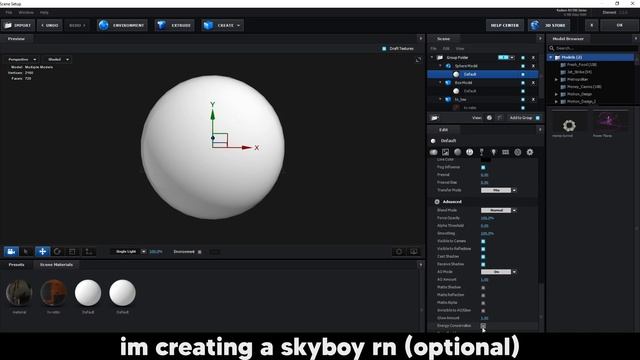Toggle visibility of Sphere Model
This screenshot has width=640, height=360.
523,66
